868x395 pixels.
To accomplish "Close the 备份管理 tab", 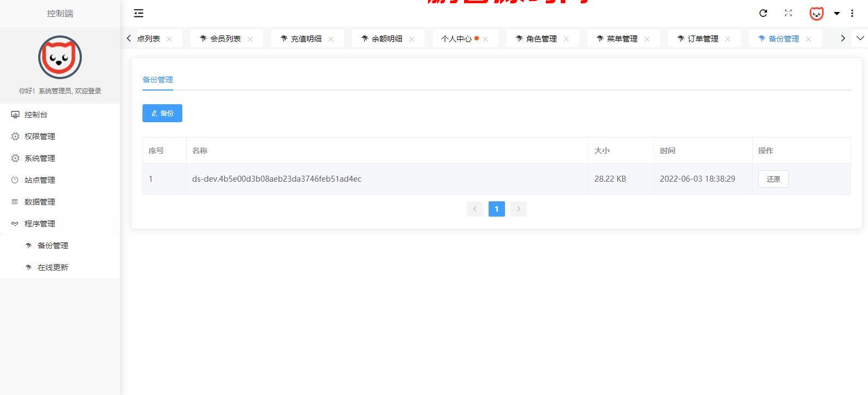I will point(808,39).
